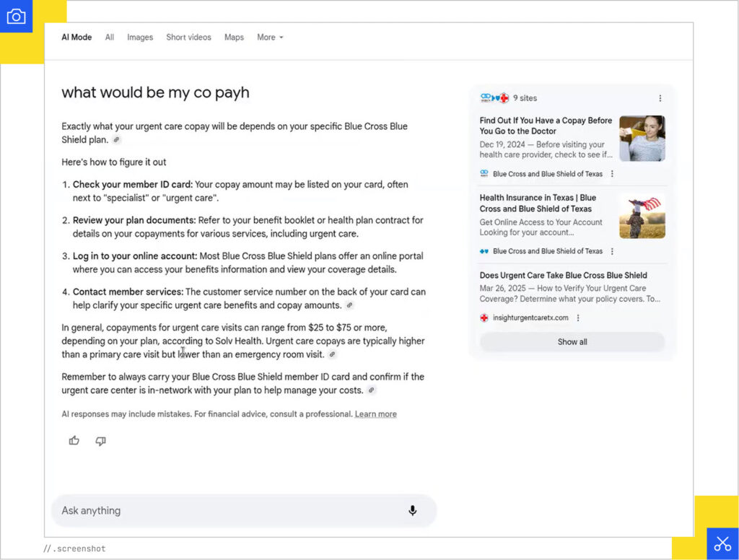Open three-dot menu beside 9 sites
739x560 pixels.
tap(660, 98)
